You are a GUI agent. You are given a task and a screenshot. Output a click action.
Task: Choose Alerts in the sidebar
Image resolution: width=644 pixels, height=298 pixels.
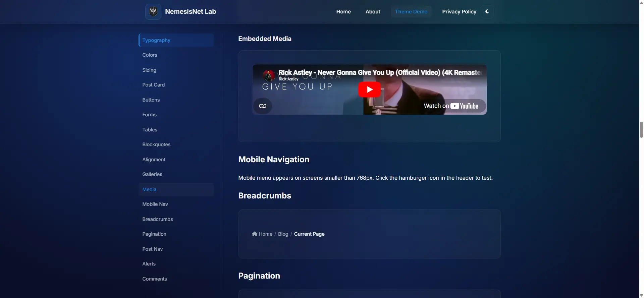[x=176, y=264]
